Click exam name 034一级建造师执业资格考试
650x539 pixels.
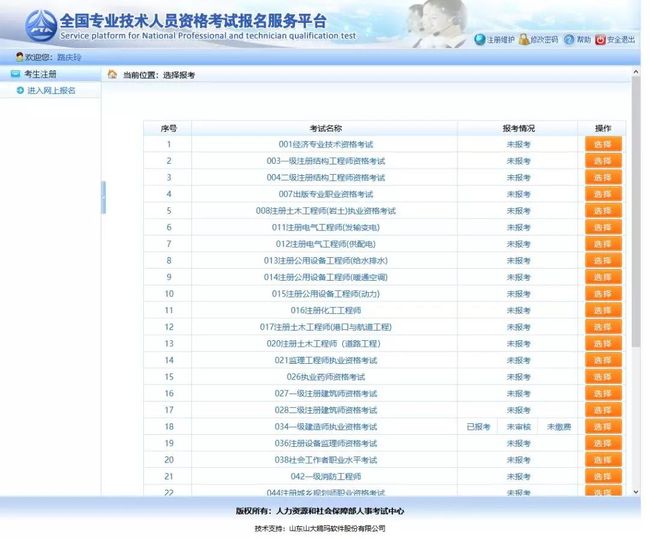pyautogui.click(x=325, y=427)
